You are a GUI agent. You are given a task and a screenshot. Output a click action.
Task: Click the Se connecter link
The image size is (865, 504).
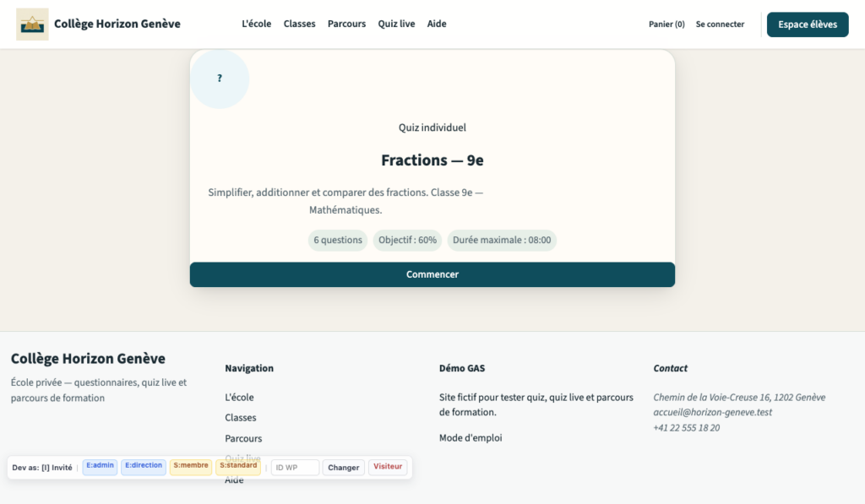click(x=720, y=24)
